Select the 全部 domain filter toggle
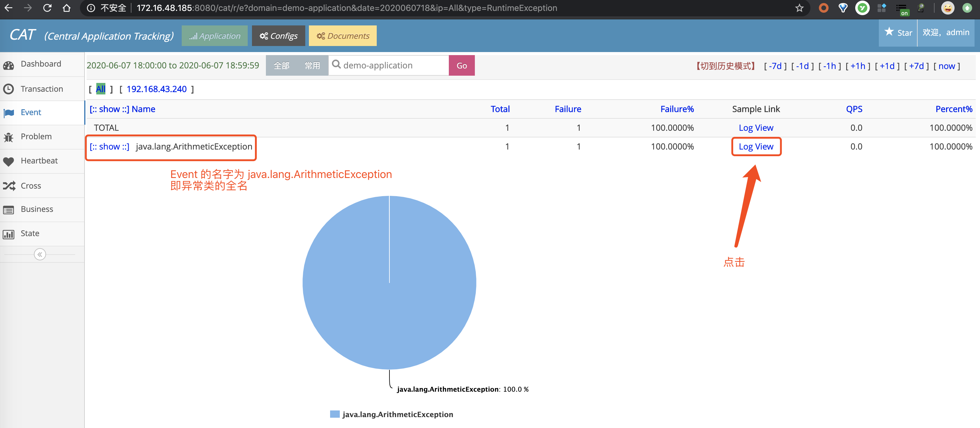Viewport: 980px width, 428px height. click(x=282, y=66)
